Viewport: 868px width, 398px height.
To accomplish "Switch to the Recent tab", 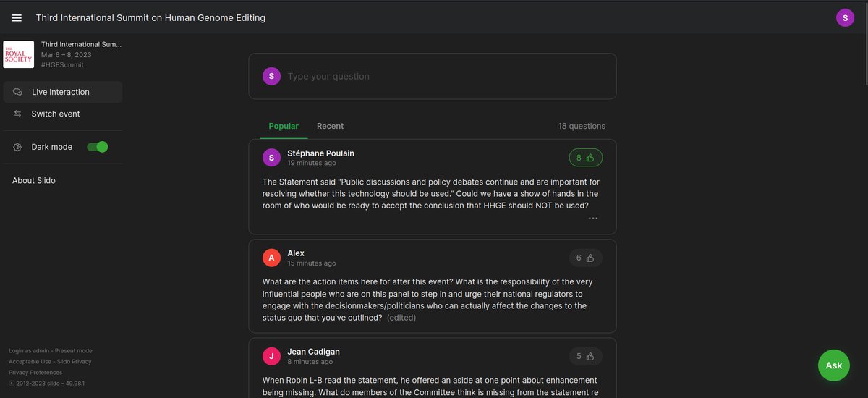I will point(330,126).
